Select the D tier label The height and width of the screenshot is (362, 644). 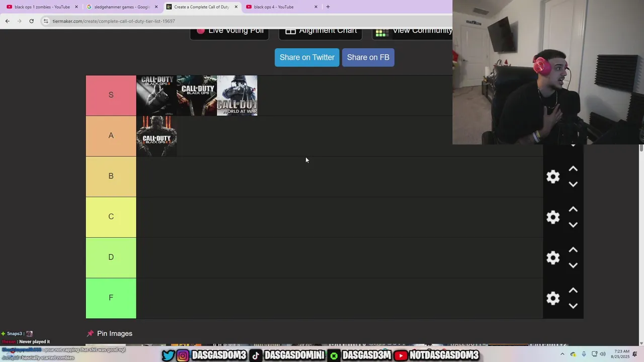(111, 257)
